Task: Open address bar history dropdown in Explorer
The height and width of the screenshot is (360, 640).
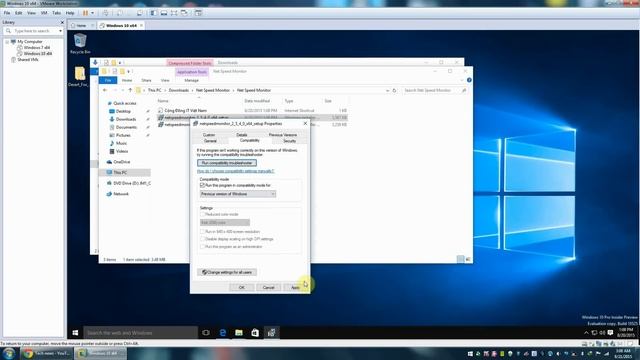Action: click(x=387, y=90)
